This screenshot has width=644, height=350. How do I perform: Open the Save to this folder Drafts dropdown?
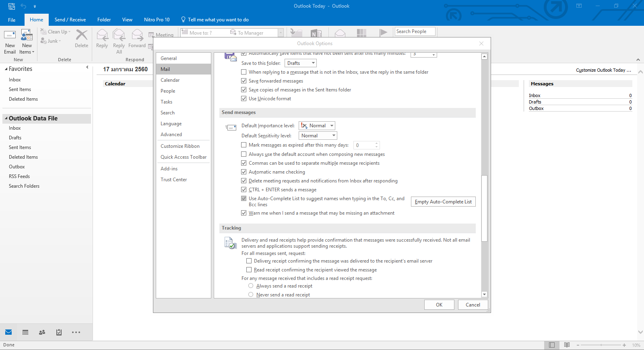[x=301, y=63]
